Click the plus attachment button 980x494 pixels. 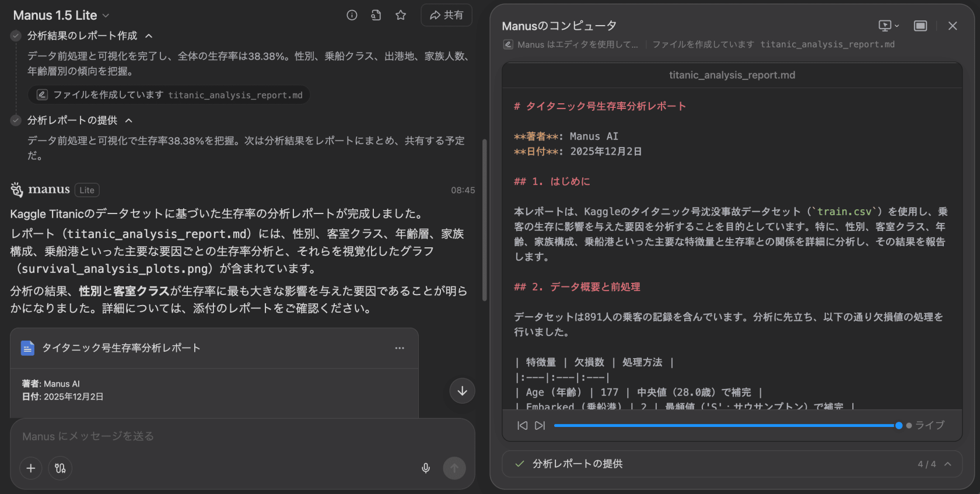(31, 468)
